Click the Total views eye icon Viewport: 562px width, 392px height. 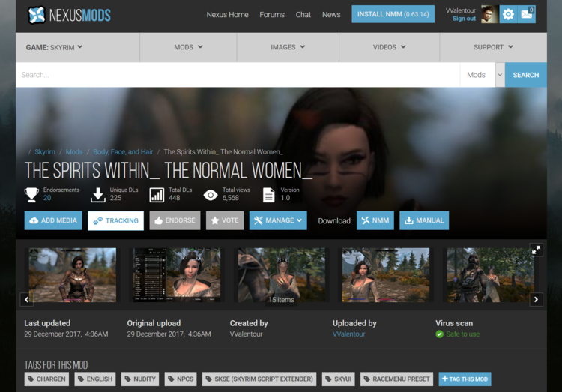[211, 195]
